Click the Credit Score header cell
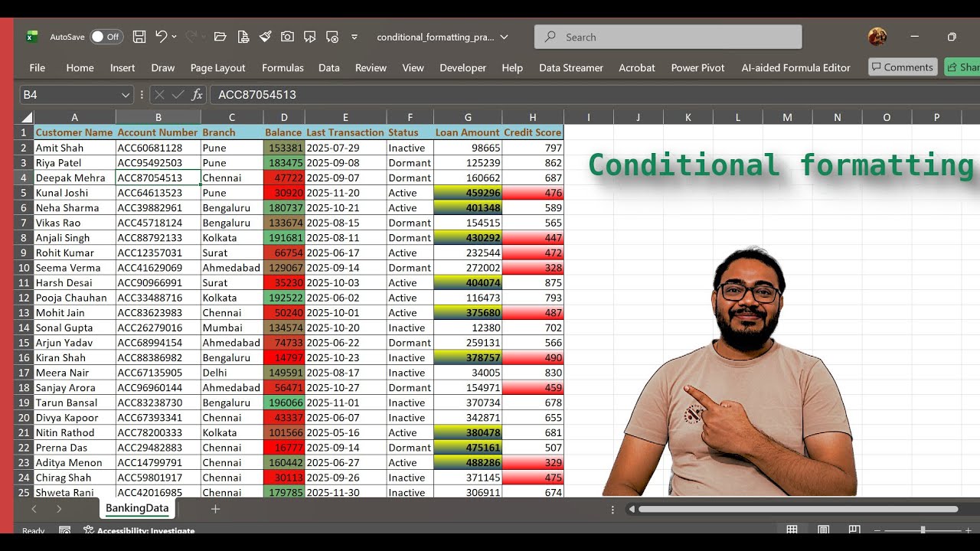 [x=533, y=132]
